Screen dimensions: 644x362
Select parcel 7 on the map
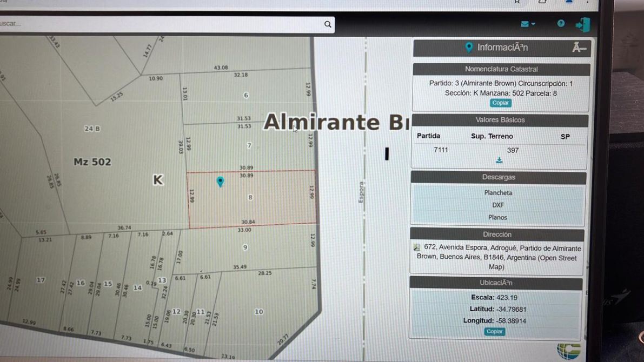249,146
